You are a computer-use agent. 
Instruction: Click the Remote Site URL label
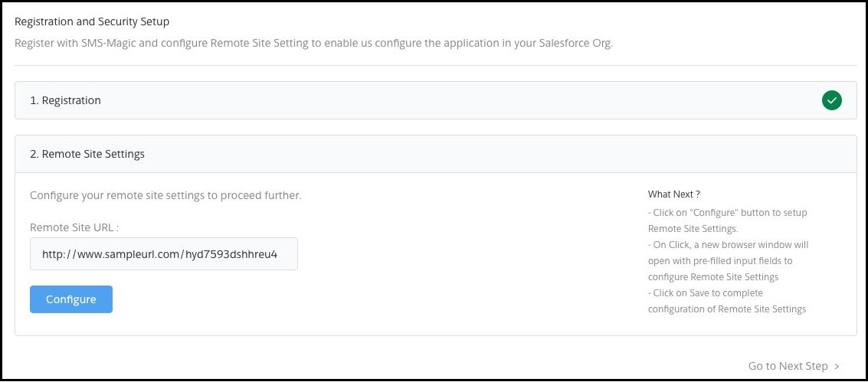(x=75, y=227)
